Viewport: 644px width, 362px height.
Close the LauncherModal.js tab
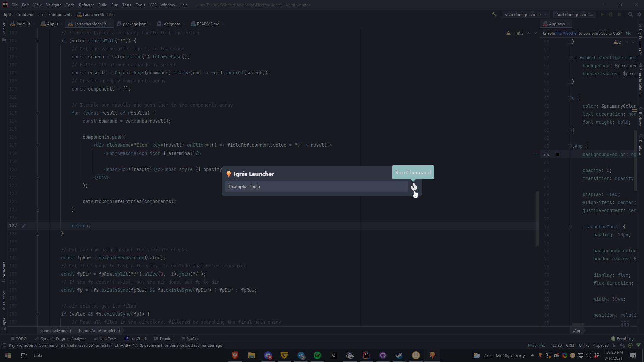tap(110, 24)
